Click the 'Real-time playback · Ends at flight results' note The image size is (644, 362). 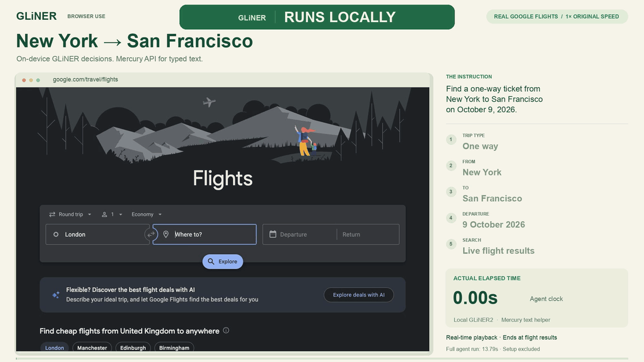(502, 337)
